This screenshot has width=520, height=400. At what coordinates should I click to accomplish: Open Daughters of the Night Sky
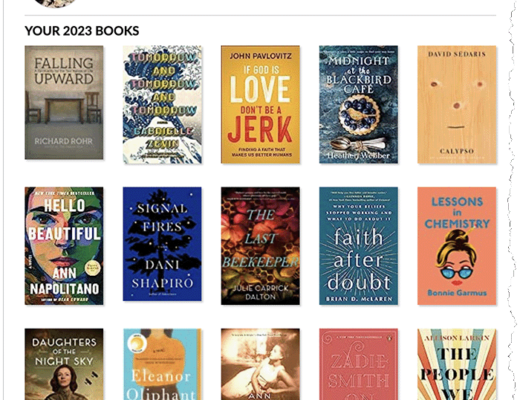point(64,364)
